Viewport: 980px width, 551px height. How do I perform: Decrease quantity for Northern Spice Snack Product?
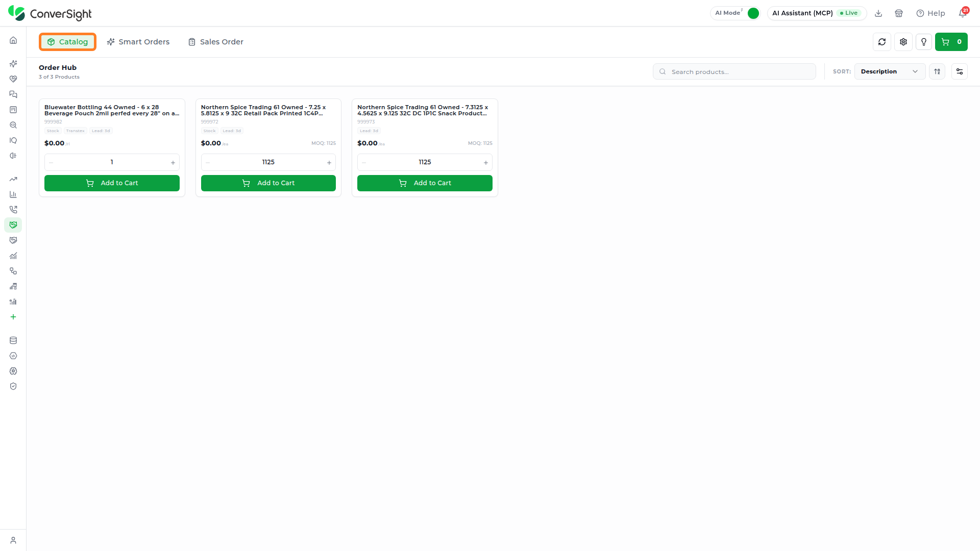(364, 163)
